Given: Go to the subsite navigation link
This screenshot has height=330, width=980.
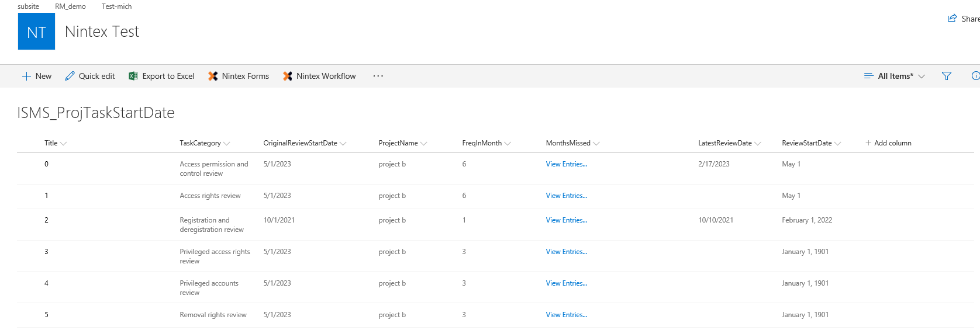Looking at the screenshot, I should click(28, 6).
